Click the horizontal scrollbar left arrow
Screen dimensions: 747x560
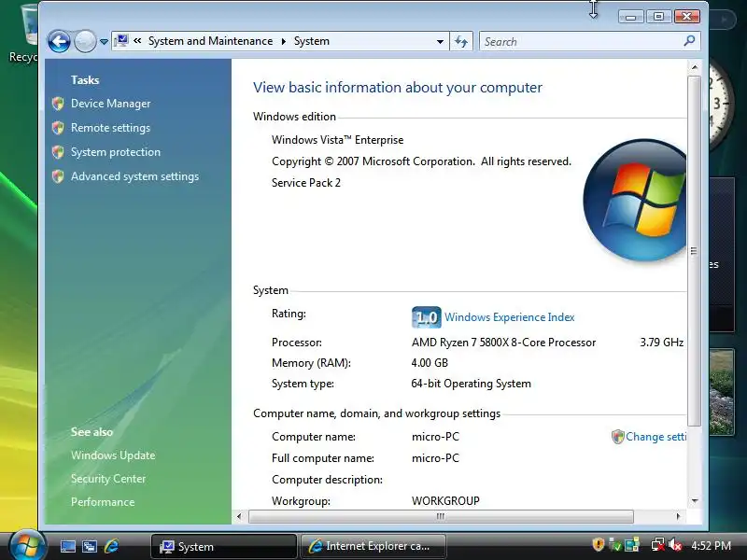pos(239,516)
